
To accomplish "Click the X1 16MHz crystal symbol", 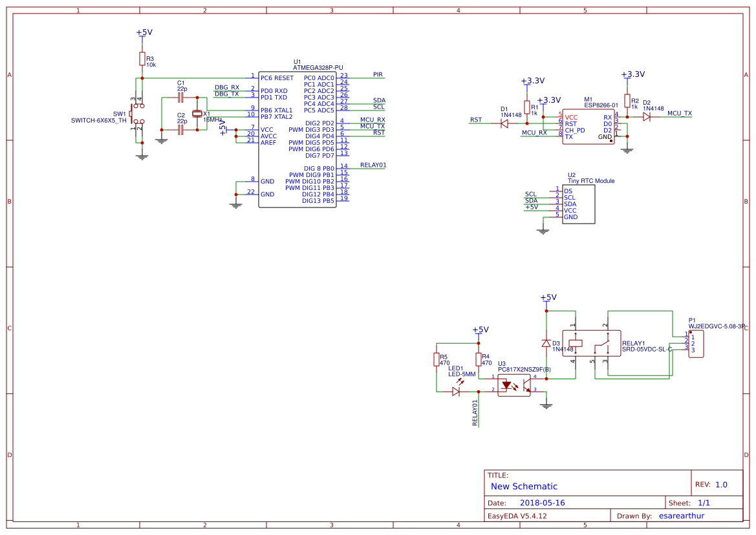I will [198, 114].
